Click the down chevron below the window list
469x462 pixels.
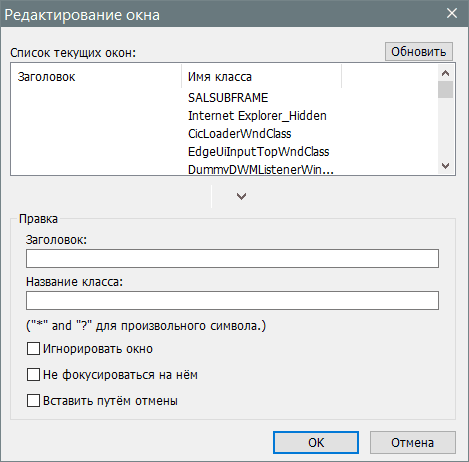(x=241, y=196)
